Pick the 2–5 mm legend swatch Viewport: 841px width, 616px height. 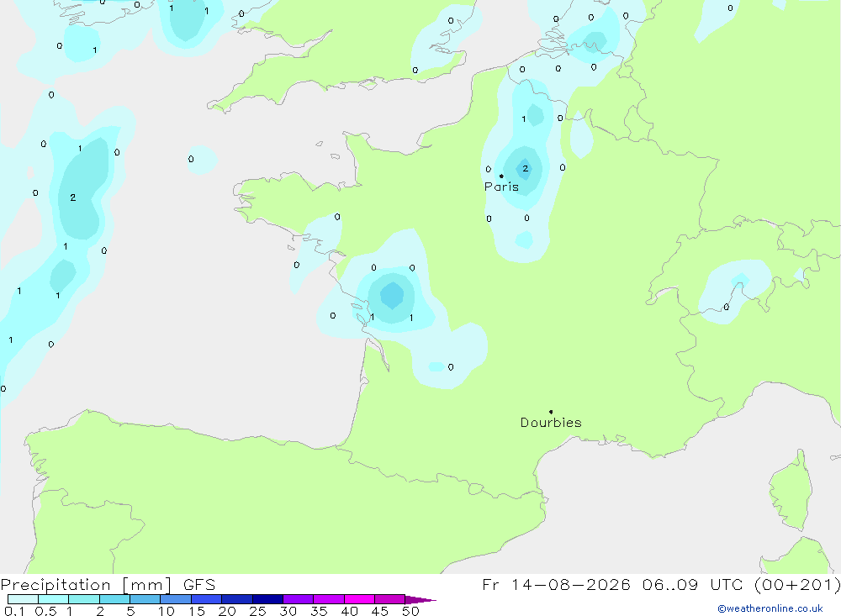tap(114, 599)
